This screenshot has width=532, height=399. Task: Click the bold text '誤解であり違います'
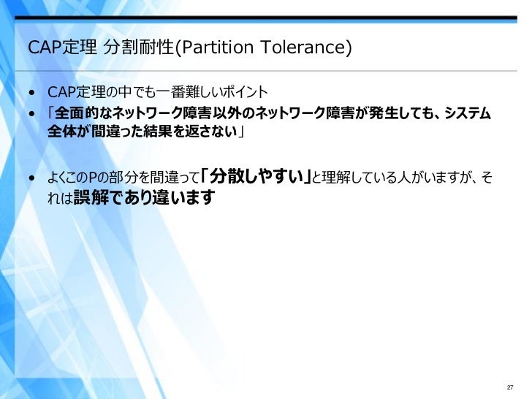(x=145, y=197)
